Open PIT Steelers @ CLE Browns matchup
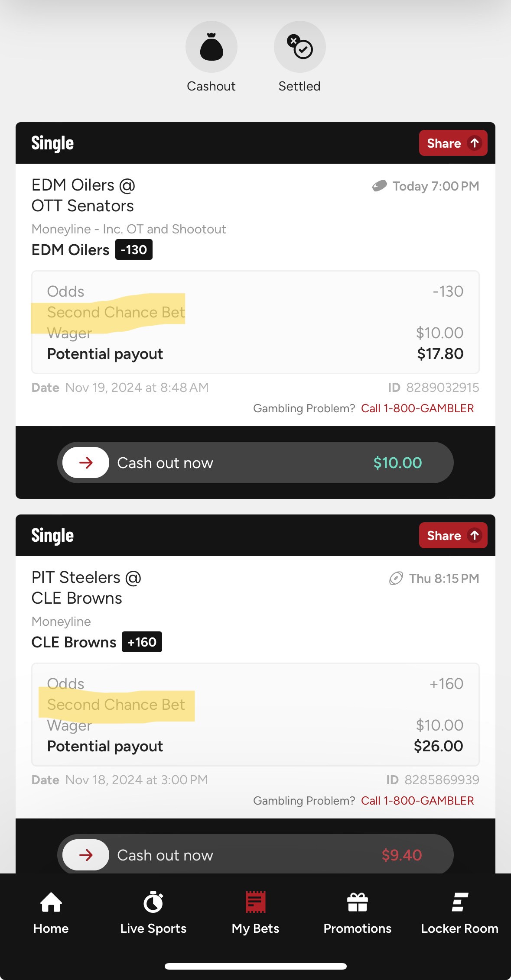511x980 pixels. (x=86, y=588)
